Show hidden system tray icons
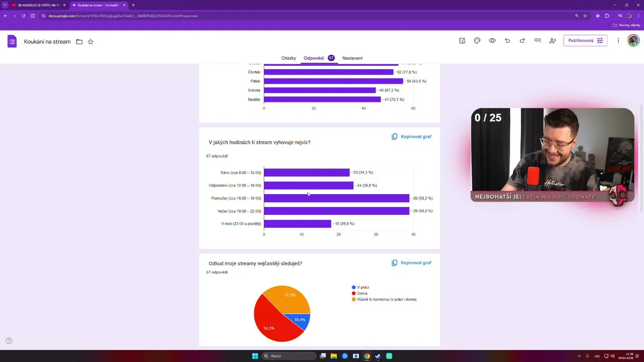The height and width of the screenshot is (362, 644). coord(579,356)
